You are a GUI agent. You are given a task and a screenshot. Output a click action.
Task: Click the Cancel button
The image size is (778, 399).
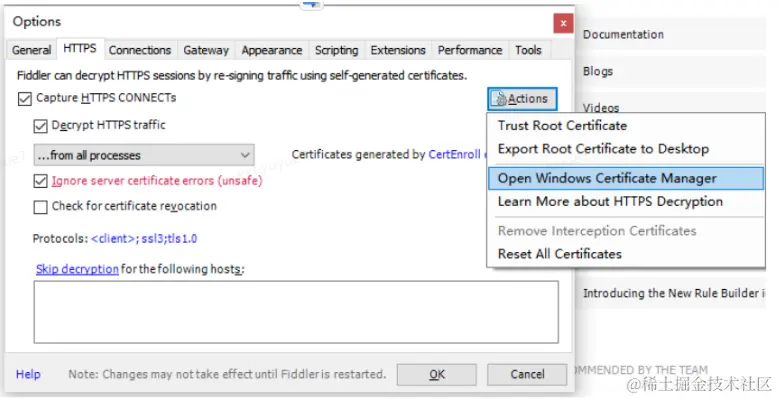point(527,375)
